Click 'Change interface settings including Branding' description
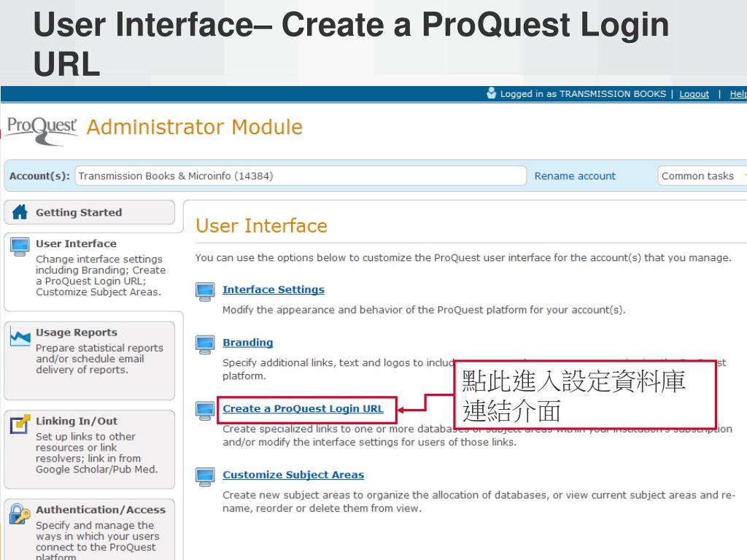This screenshot has height=560, width=747. click(x=101, y=275)
